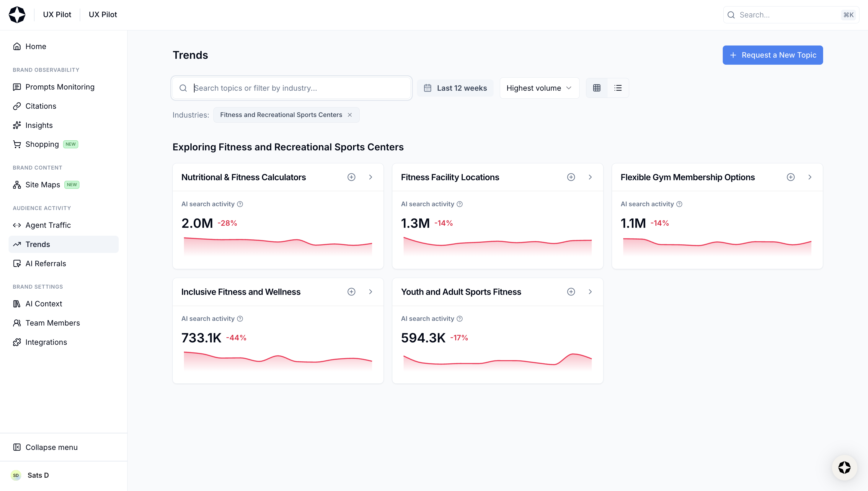868x491 pixels.
Task: Open Prompts Monitoring in sidebar
Action: tap(60, 87)
